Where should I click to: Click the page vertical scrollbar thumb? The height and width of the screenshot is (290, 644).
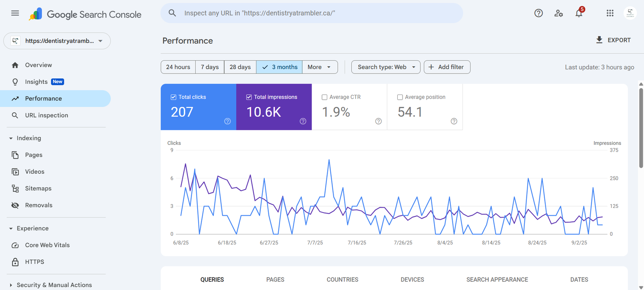pos(641,127)
